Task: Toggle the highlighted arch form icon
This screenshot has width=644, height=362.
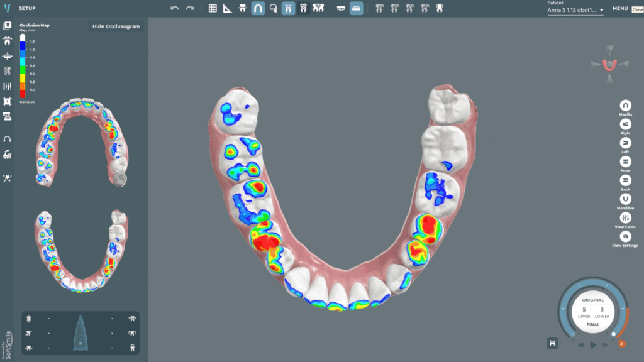Action: 258,8
